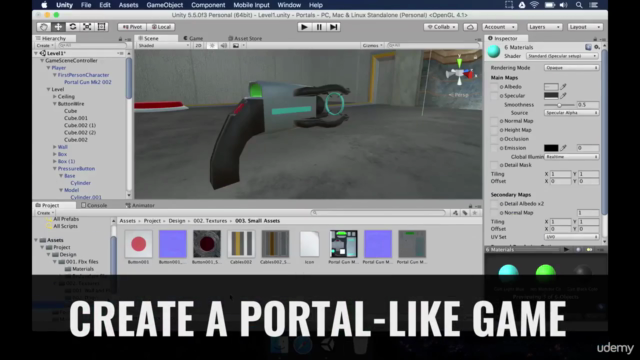Image resolution: width=640 pixels, height=360 pixels.
Task: Toggle Pivot handle position
Action: 132,27
